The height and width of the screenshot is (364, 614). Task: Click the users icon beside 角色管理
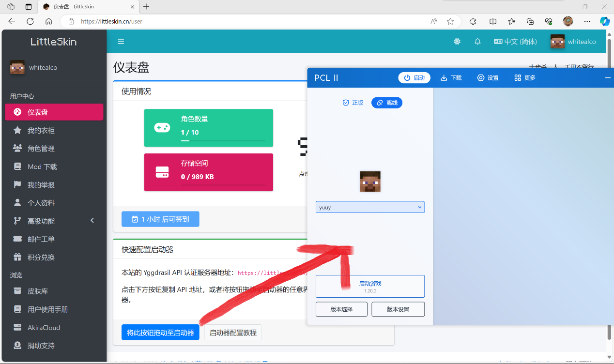pyautogui.click(x=17, y=148)
